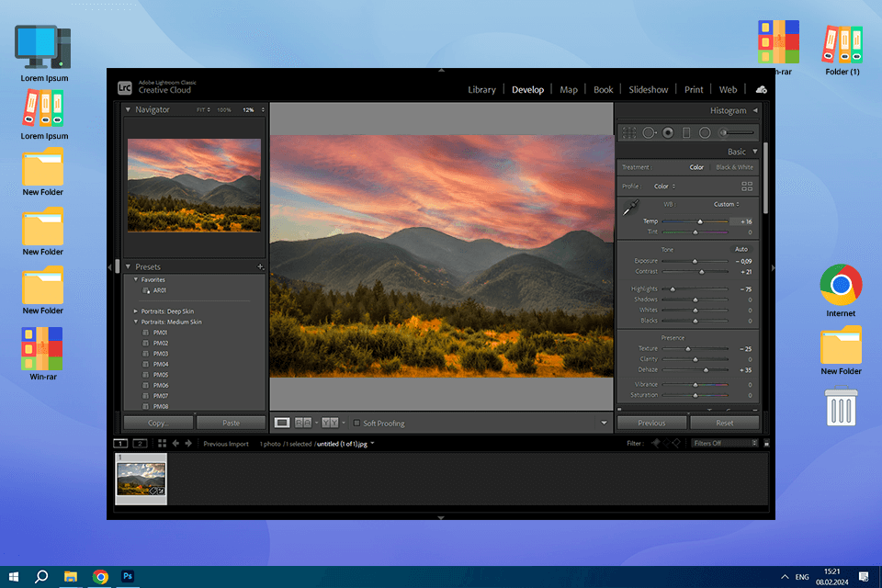Open File Explorer from the taskbar
This screenshot has width=882, height=588.
click(71, 576)
